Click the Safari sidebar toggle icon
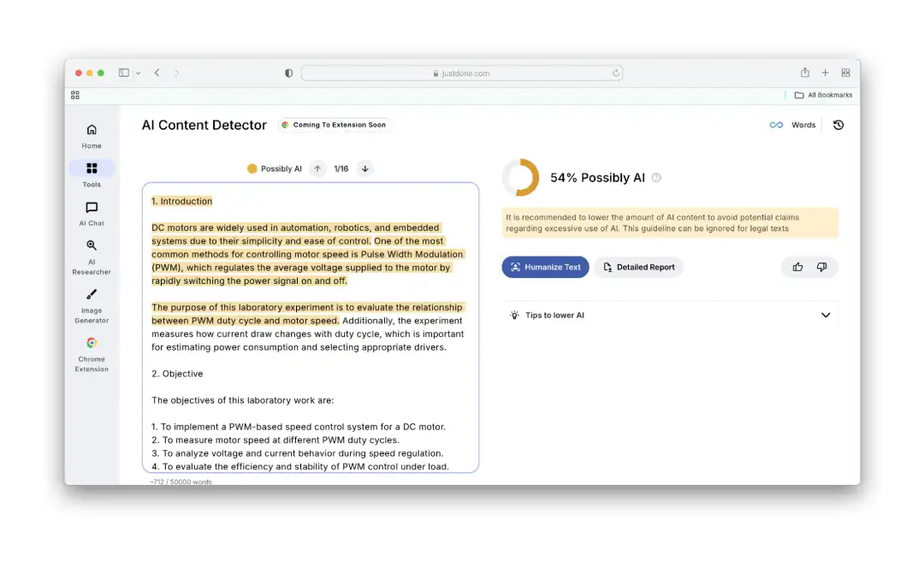The width and height of the screenshot is (924, 561). [124, 73]
